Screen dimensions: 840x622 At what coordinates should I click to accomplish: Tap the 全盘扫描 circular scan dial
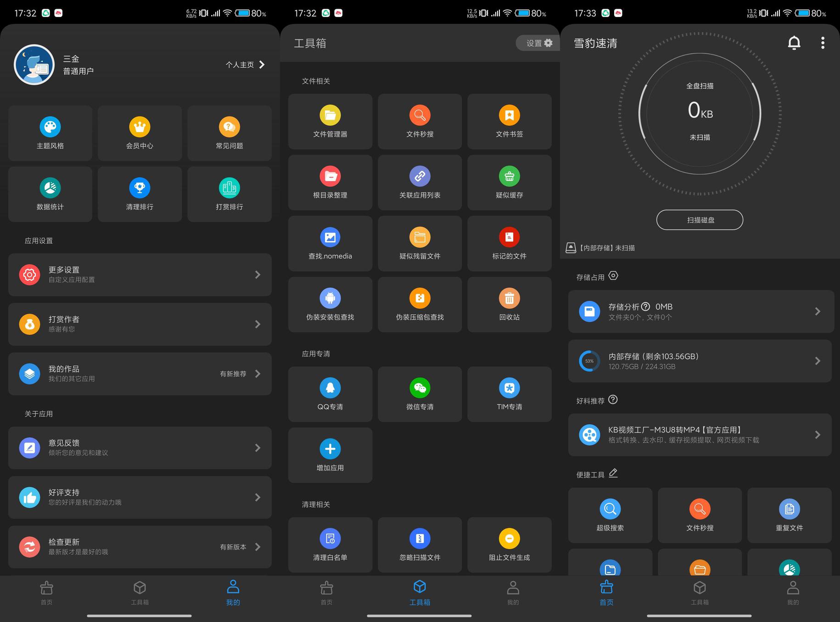tap(700, 113)
